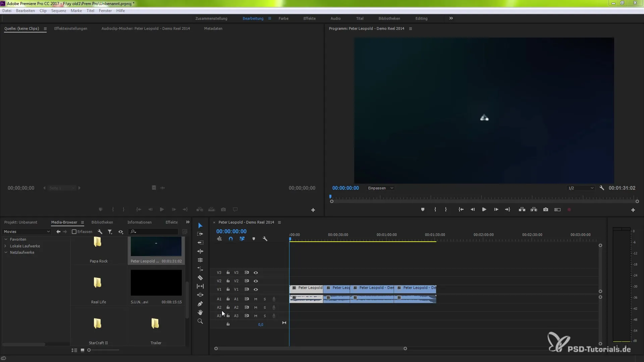Screen dimensions: 644x362
Task: Toggle Linked Selection in timeline
Action: click(242, 239)
